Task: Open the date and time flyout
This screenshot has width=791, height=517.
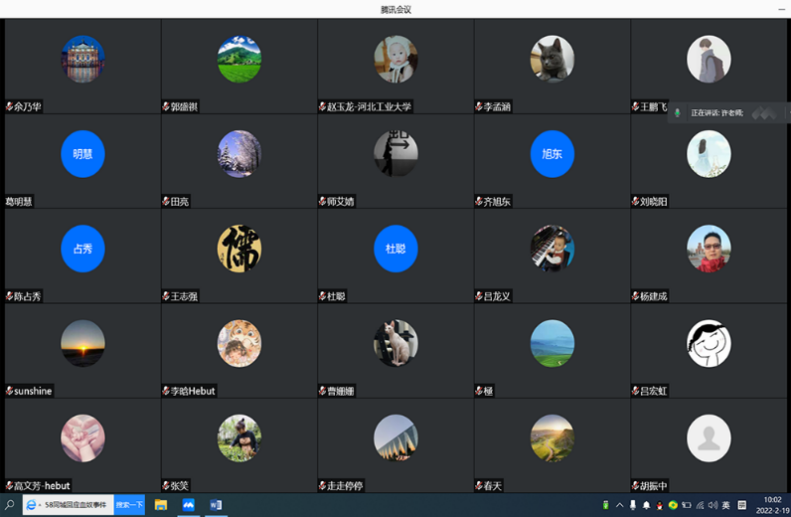Action: coord(771,506)
